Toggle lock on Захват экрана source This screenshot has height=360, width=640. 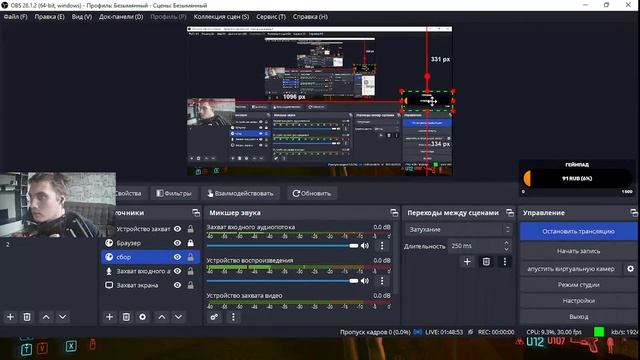[x=190, y=285]
